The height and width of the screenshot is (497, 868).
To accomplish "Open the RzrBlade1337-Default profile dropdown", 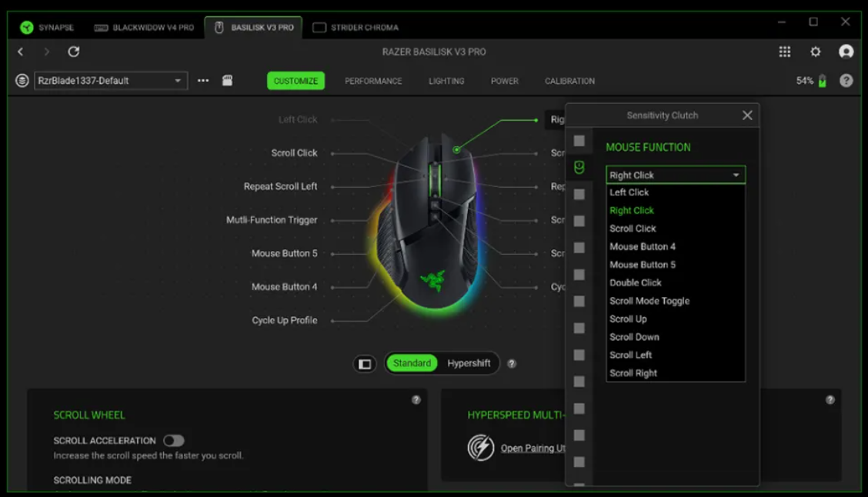I will click(111, 81).
